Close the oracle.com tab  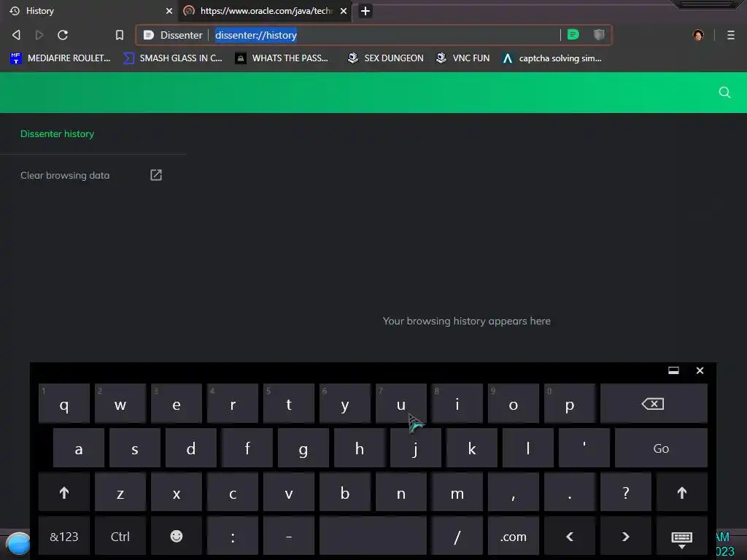[x=343, y=11]
